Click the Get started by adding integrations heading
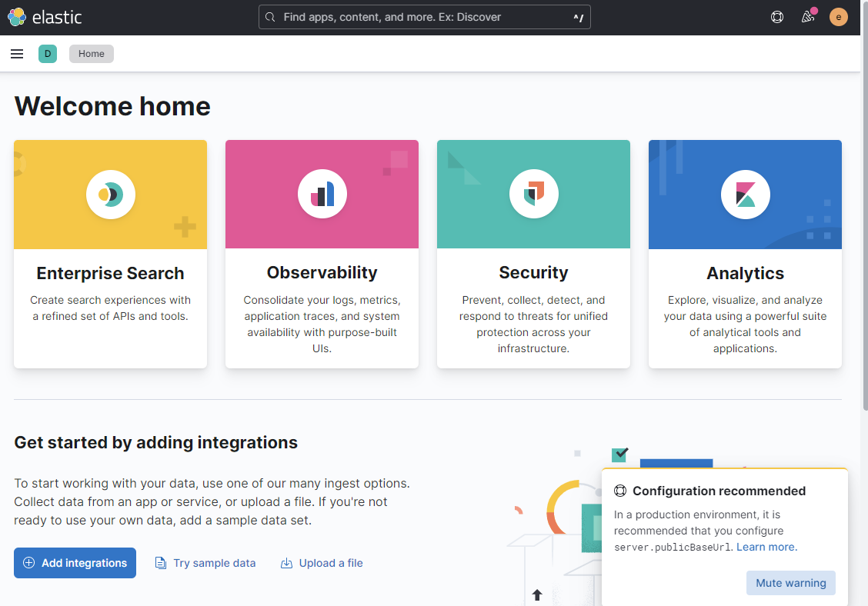Screen dimensions: 868x606 [155, 443]
